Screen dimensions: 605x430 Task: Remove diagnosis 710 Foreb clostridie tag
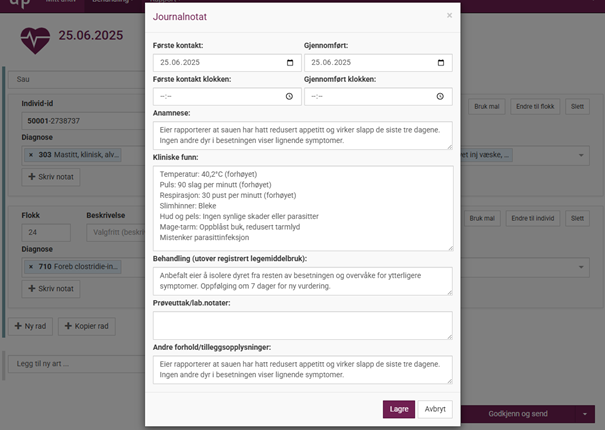(x=31, y=266)
